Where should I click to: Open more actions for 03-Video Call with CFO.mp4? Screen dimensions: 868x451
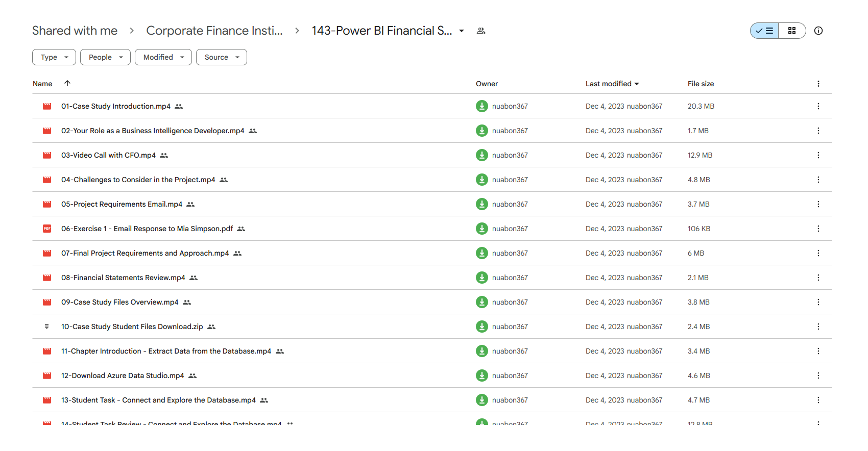tap(818, 155)
